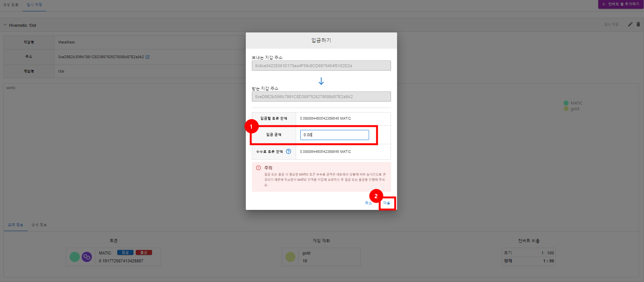The height and width of the screenshot is (282, 644).
Task: Click 다음 to proceed with deposit
Action: (x=386, y=203)
